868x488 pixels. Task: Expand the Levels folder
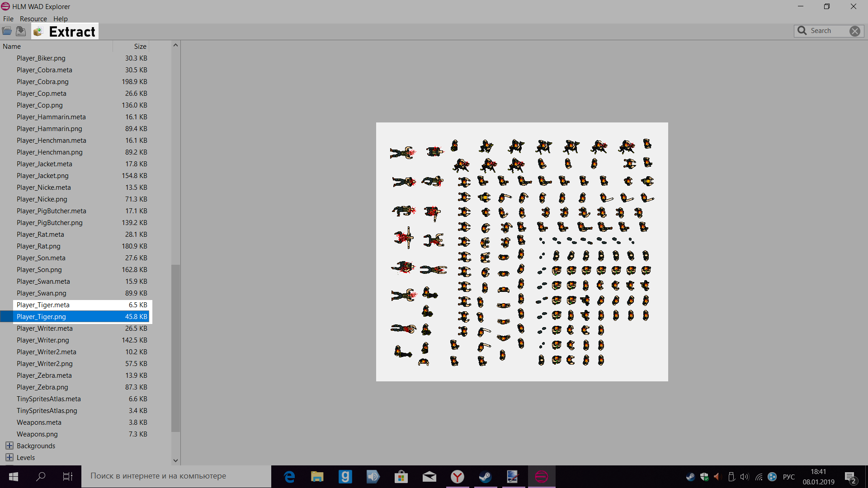pyautogui.click(x=9, y=457)
